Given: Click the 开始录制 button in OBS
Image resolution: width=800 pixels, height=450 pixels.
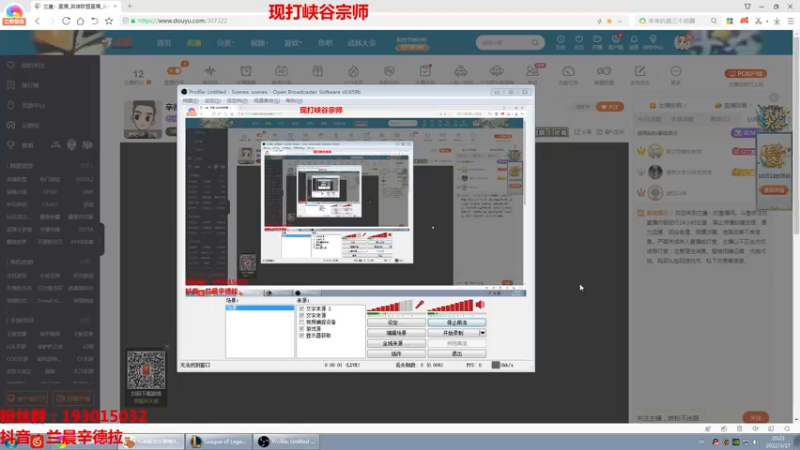Looking at the screenshot, I should point(453,333).
